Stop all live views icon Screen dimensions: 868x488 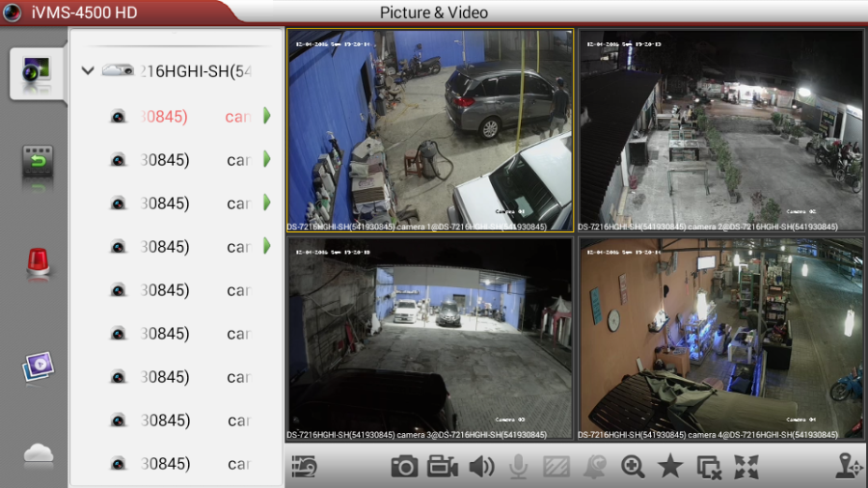tap(709, 467)
